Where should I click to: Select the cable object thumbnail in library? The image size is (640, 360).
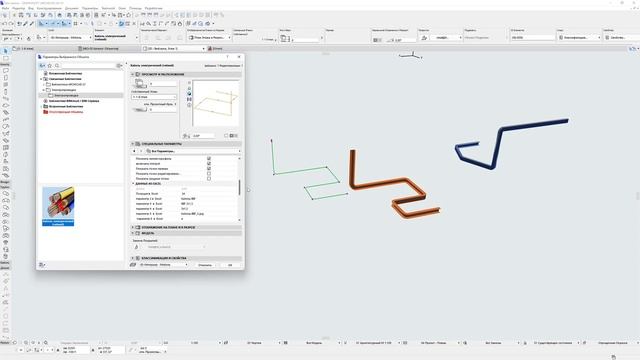point(58,206)
